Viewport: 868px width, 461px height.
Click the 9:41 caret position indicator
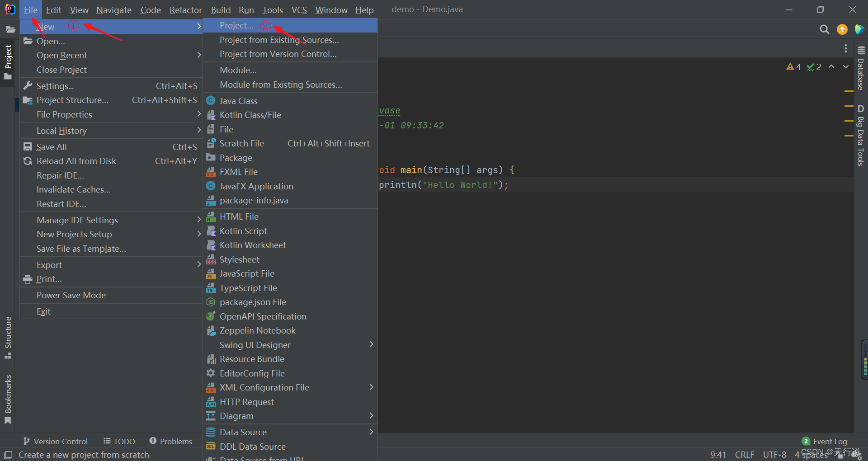point(718,455)
